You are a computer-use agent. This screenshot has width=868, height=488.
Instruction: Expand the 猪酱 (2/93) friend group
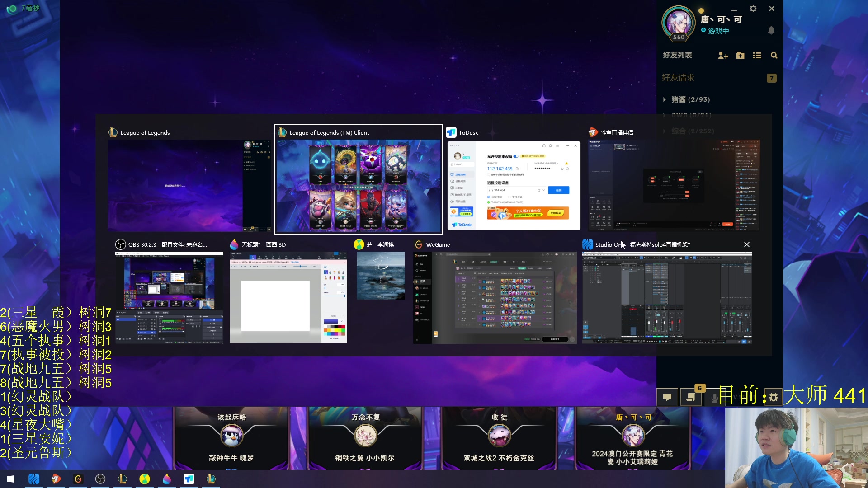pos(690,99)
